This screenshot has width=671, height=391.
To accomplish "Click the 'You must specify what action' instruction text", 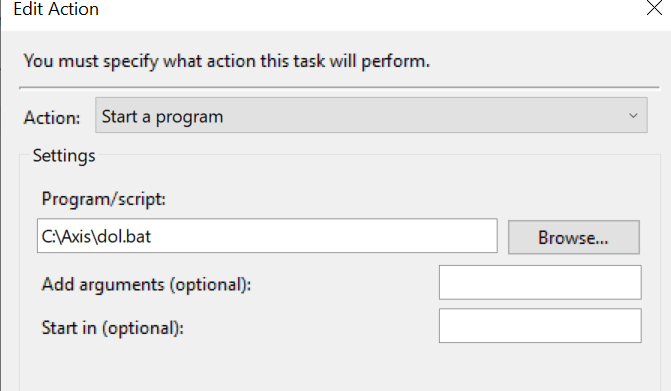I will 226,61.
